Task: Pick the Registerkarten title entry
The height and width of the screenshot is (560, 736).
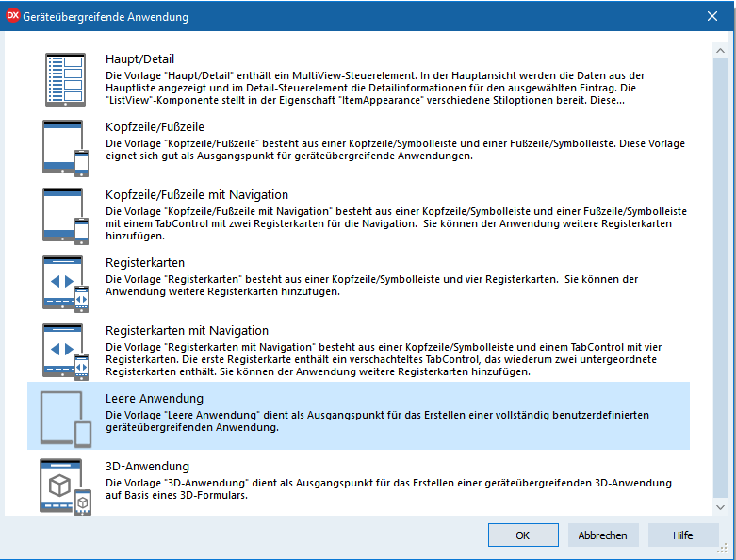Action: [x=144, y=262]
